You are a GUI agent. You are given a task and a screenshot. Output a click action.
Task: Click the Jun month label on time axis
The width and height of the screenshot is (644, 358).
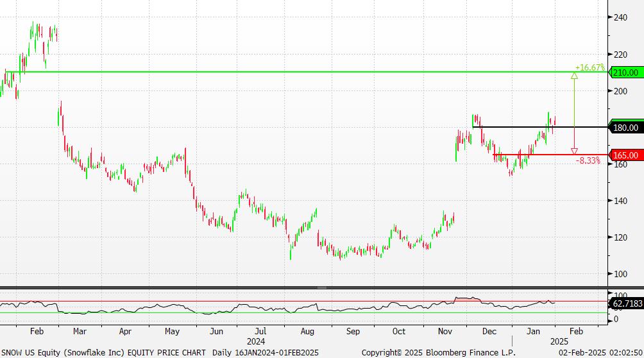click(216, 331)
